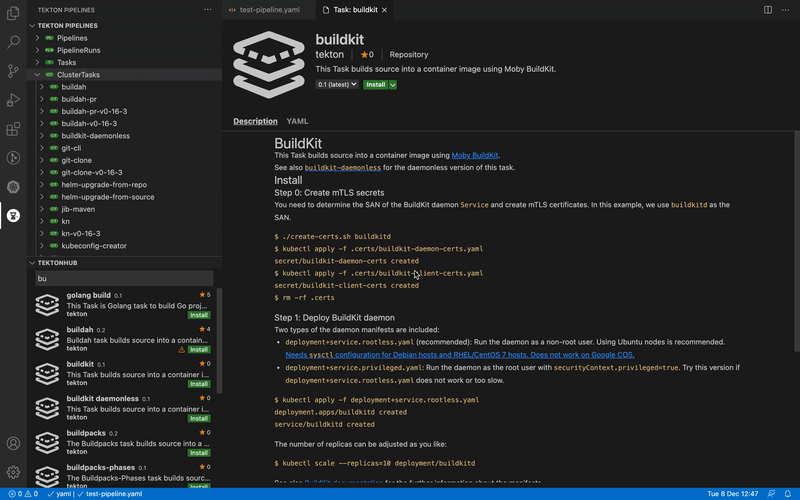800x500 pixels.
Task: Install the golang build task
Action: point(198,315)
